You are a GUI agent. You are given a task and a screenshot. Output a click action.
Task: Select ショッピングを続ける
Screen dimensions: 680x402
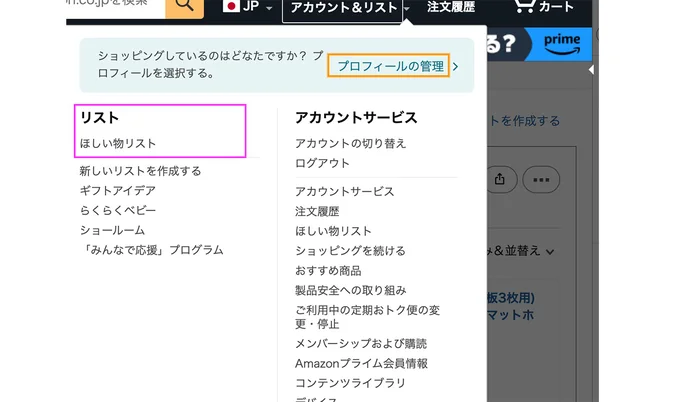point(350,251)
